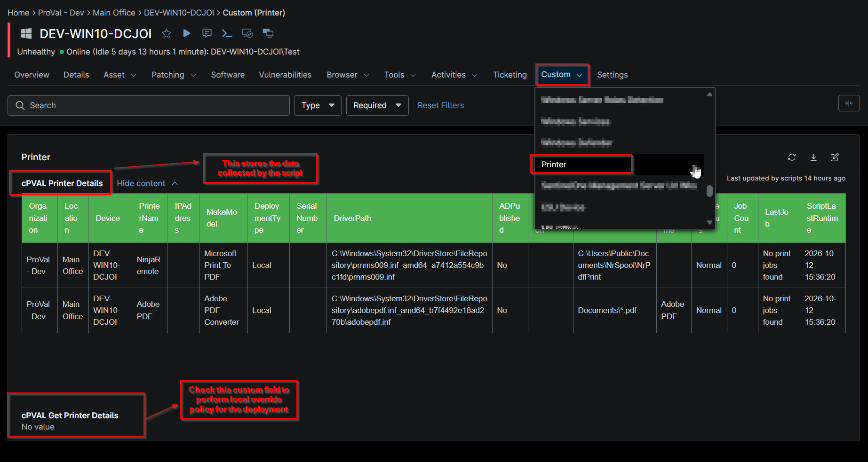868x462 pixels.
Task: Click Home in breadcrumb
Action: (x=18, y=13)
